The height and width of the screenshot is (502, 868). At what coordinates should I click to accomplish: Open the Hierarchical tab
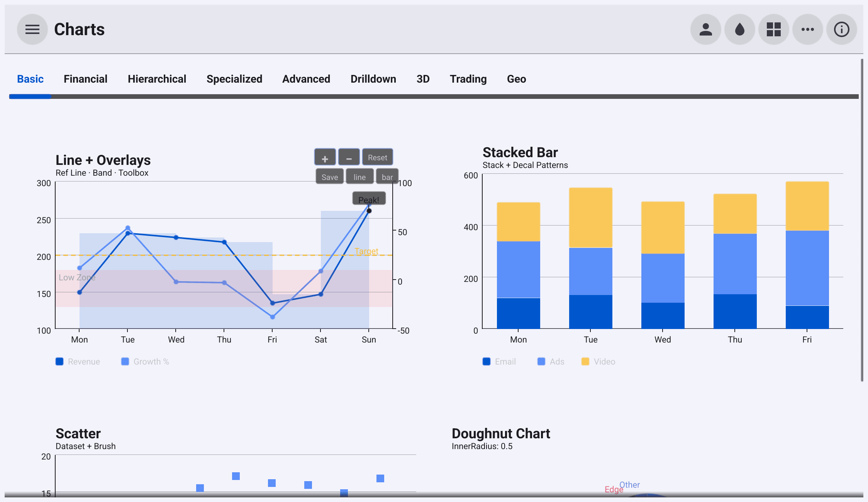(x=157, y=79)
